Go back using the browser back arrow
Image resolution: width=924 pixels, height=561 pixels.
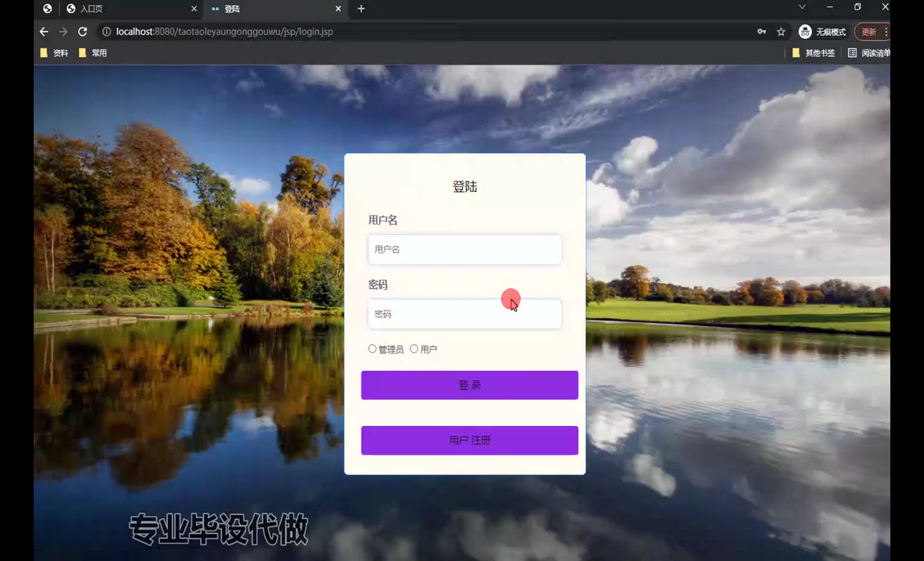(44, 32)
